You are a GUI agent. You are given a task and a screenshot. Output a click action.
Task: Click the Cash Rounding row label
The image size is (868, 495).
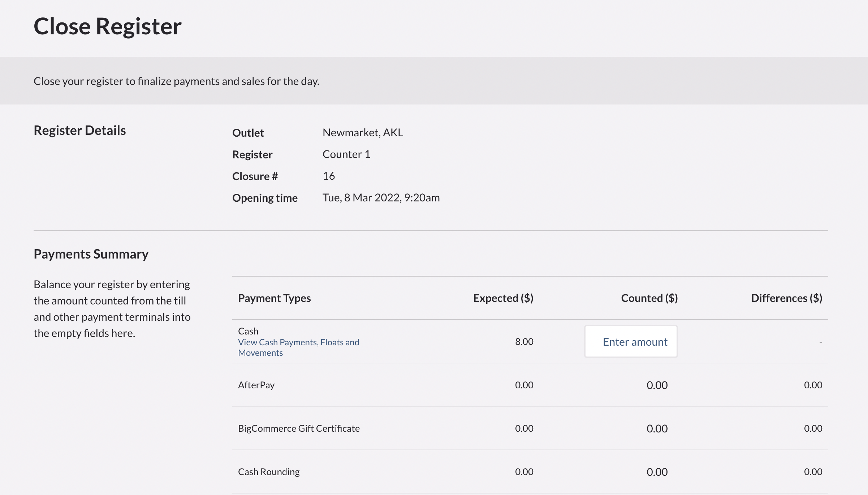269,472
